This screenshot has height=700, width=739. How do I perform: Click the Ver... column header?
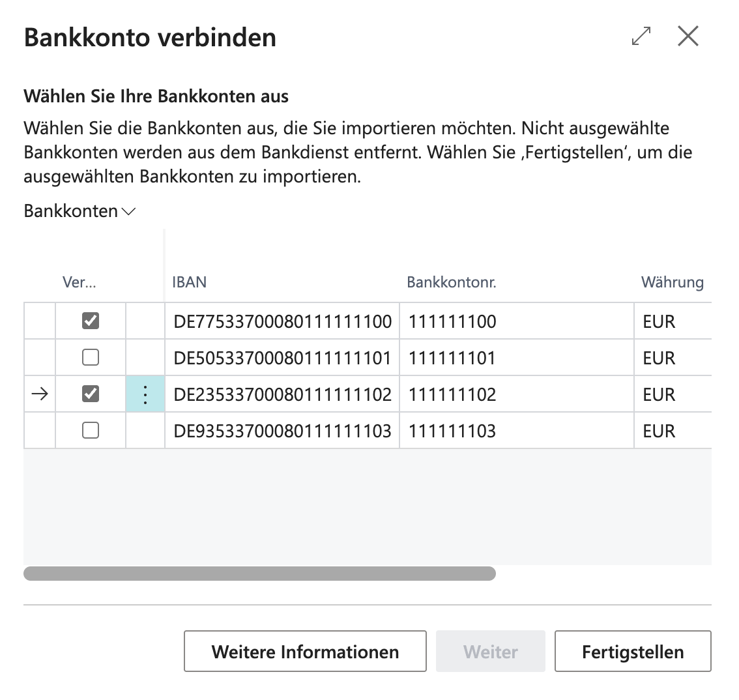pos(80,282)
